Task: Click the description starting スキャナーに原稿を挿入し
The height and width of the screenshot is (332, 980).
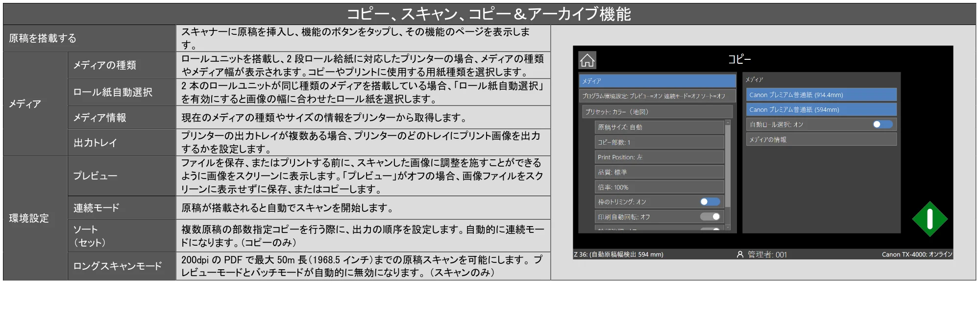Action: point(363,38)
